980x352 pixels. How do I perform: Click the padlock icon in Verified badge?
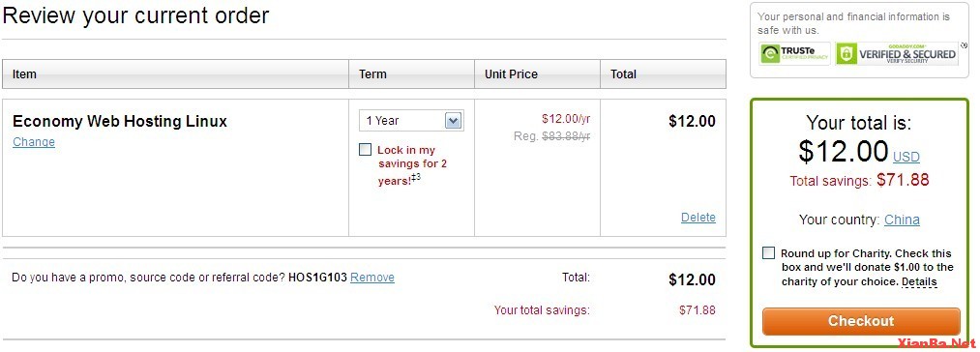[846, 54]
